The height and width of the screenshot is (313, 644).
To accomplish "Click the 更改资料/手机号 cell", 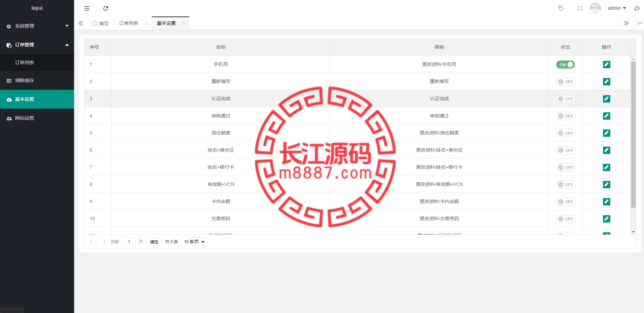I will (x=439, y=64).
